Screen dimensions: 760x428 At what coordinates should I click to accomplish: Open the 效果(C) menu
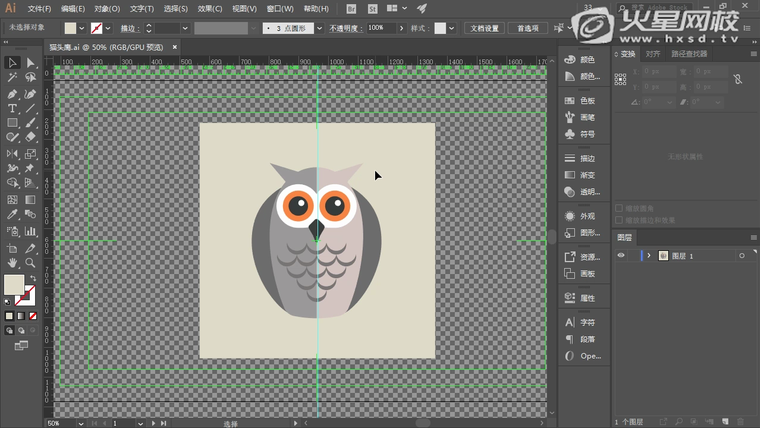209,8
